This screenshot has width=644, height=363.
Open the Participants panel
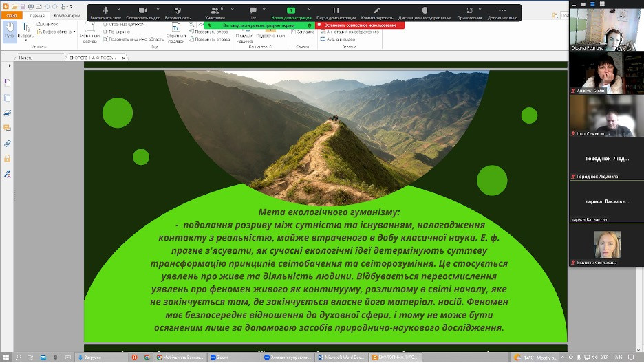[x=215, y=11]
